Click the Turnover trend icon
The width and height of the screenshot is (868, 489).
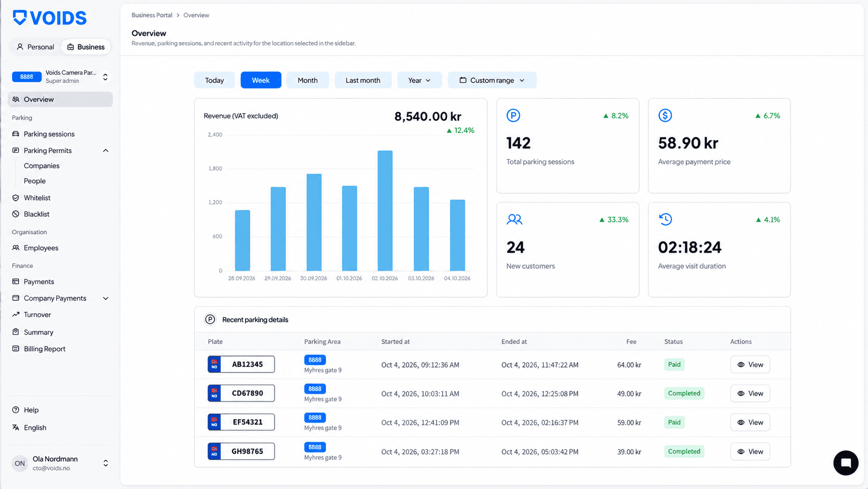pos(16,315)
